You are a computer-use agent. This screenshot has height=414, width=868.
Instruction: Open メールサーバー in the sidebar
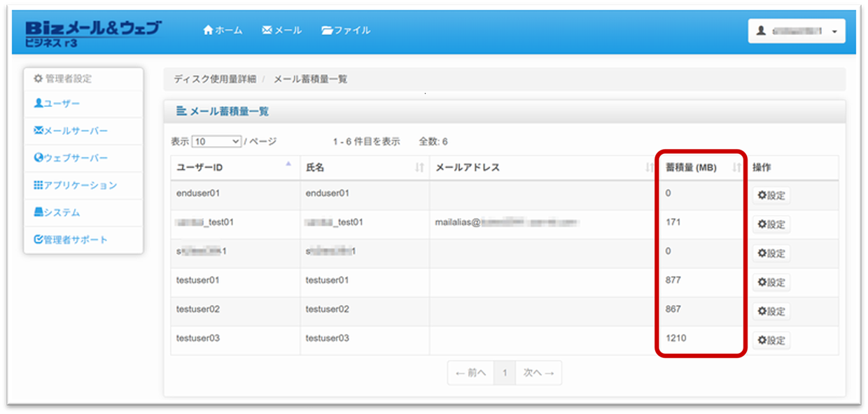71,131
